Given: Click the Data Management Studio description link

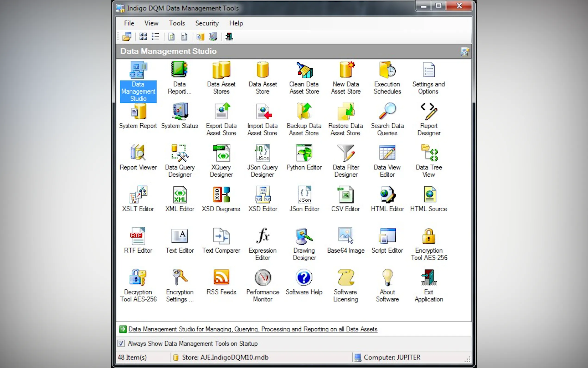Looking at the screenshot, I should [x=253, y=329].
